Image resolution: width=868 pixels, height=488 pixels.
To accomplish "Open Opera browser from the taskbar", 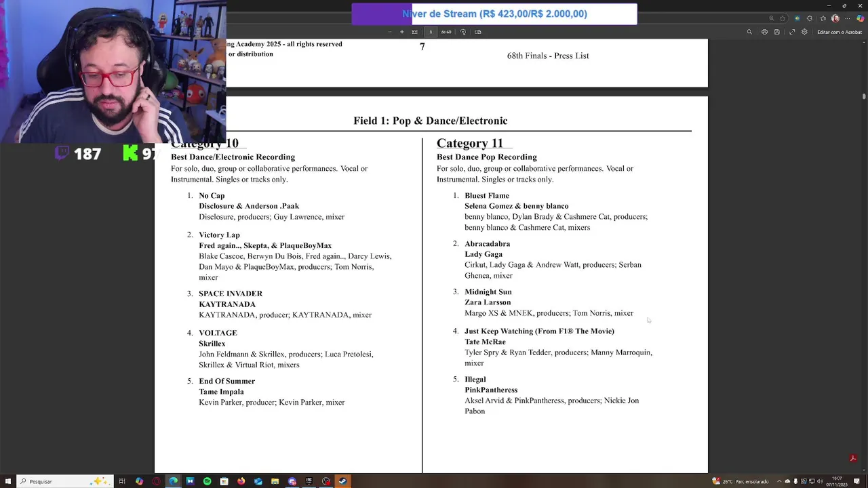I will (156, 481).
